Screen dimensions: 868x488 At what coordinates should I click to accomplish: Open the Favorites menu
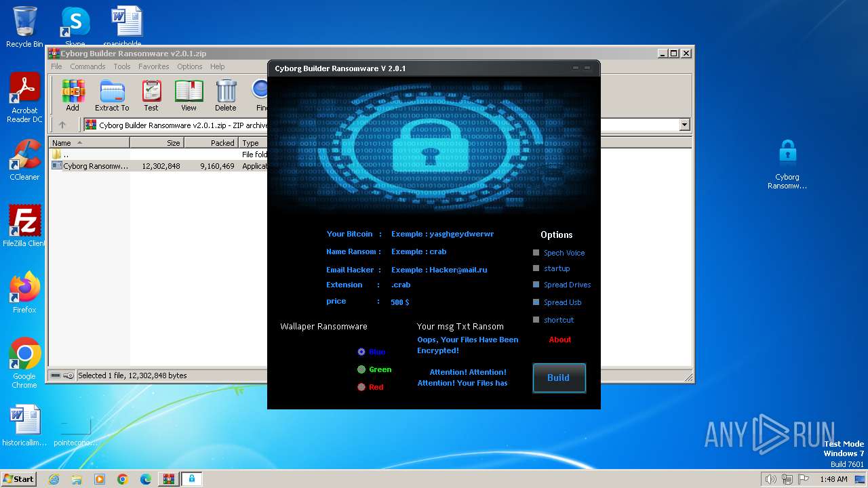point(154,66)
